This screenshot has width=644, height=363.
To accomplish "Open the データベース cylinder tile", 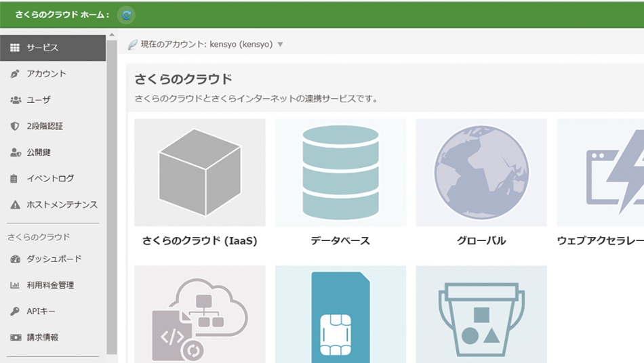I will coord(340,172).
